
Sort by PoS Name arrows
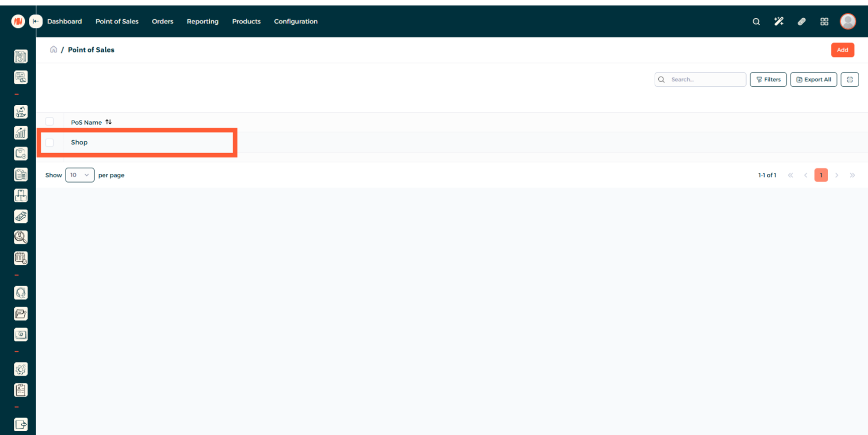pos(109,122)
